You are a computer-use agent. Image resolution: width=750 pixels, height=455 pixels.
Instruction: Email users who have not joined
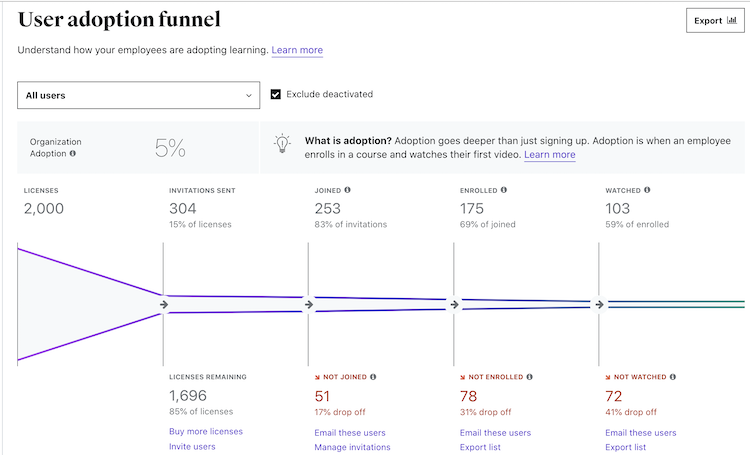pos(350,433)
